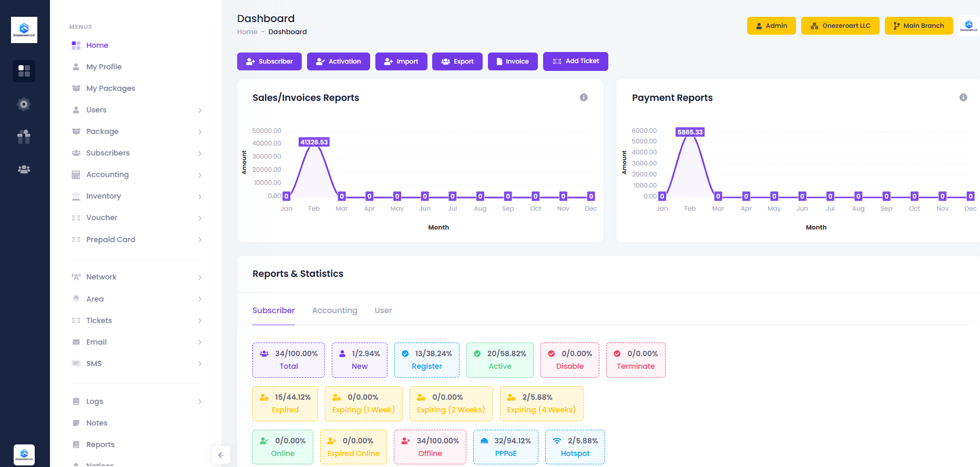980x467 pixels.
Task: Expand the Package submenu chevron
Action: pyautogui.click(x=200, y=132)
